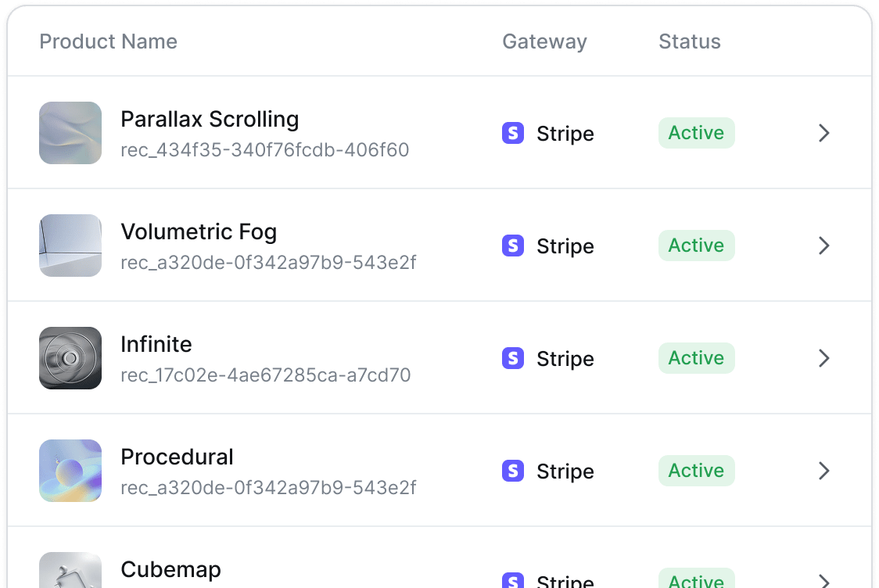Expand Volumetric Fog details with chevron
This screenshot has width=879, height=588.
tap(823, 246)
